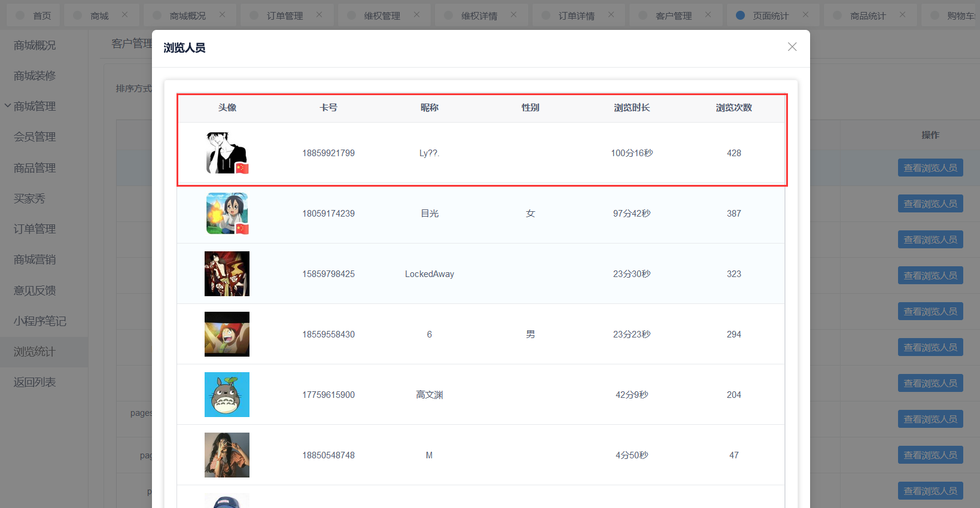Click avatar of card 18559558430

(227, 334)
